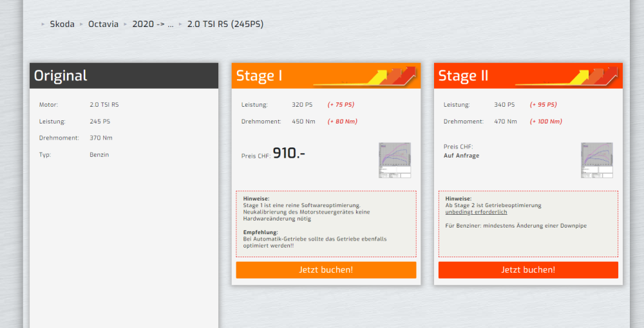Click the '(+ 75 PS)' gain
This screenshot has width=644, height=328.
[x=341, y=105]
